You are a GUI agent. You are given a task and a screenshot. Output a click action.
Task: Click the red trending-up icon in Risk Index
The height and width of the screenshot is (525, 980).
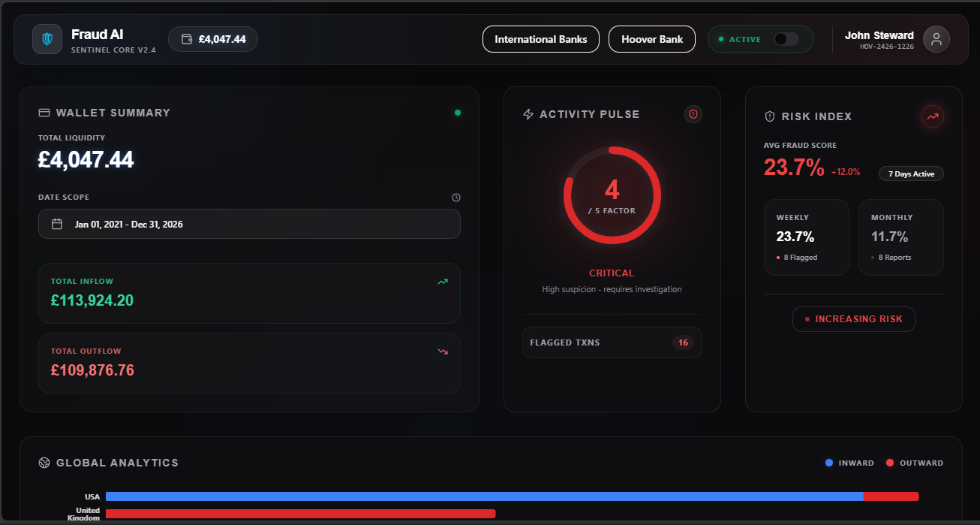point(933,116)
